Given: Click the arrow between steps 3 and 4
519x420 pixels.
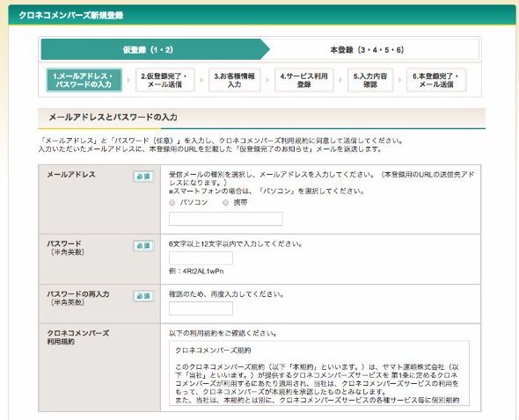Looking at the screenshot, I should tap(267, 80).
